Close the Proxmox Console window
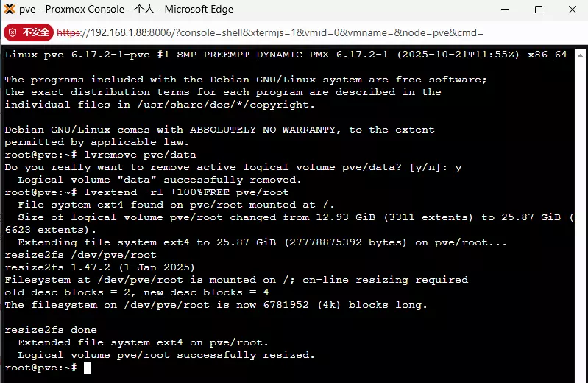The width and height of the screenshot is (588, 383). click(x=573, y=10)
